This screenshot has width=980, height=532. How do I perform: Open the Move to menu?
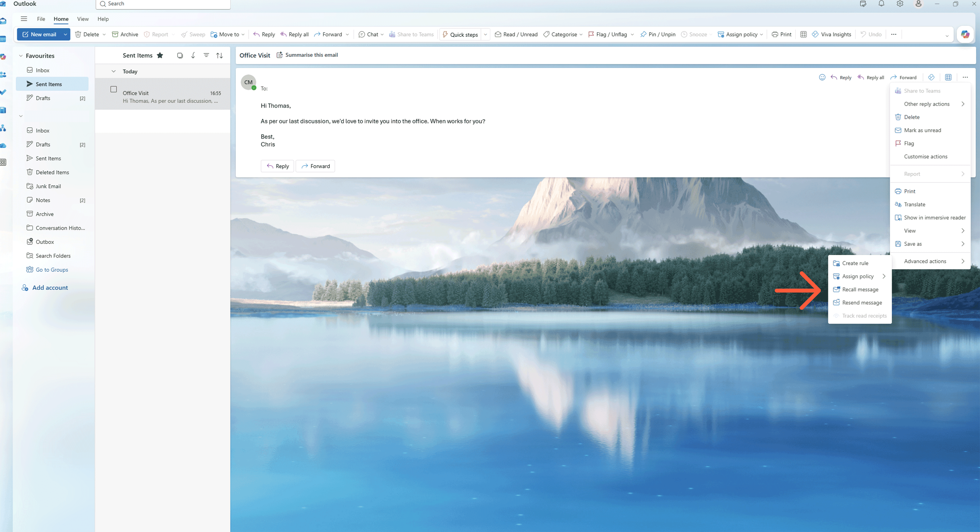(x=228, y=34)
